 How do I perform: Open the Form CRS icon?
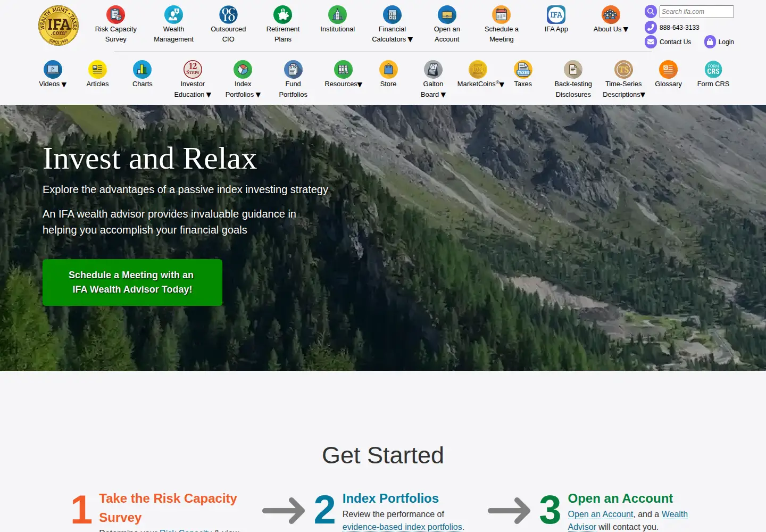pyautogui.click(x=713, y=70)
